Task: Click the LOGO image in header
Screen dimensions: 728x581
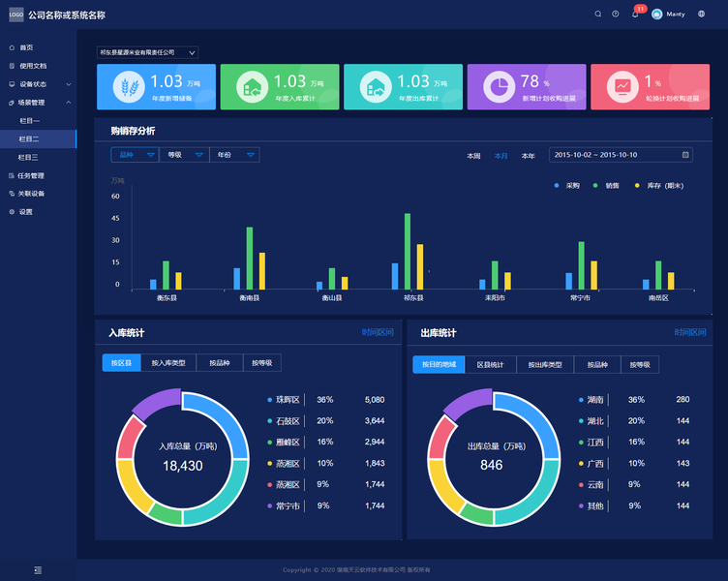Action: (16, 15)
